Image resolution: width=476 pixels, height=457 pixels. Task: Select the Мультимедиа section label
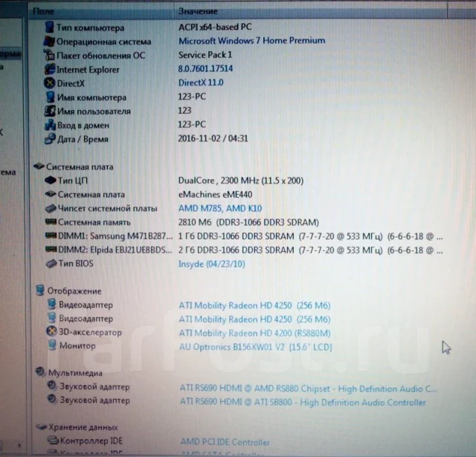click(75, 373)
